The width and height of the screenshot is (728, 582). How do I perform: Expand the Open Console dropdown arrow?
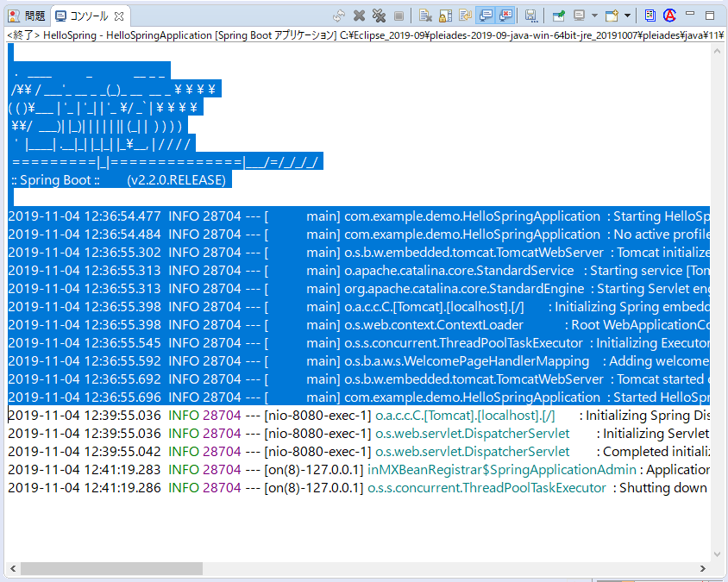tap(627, 16)
